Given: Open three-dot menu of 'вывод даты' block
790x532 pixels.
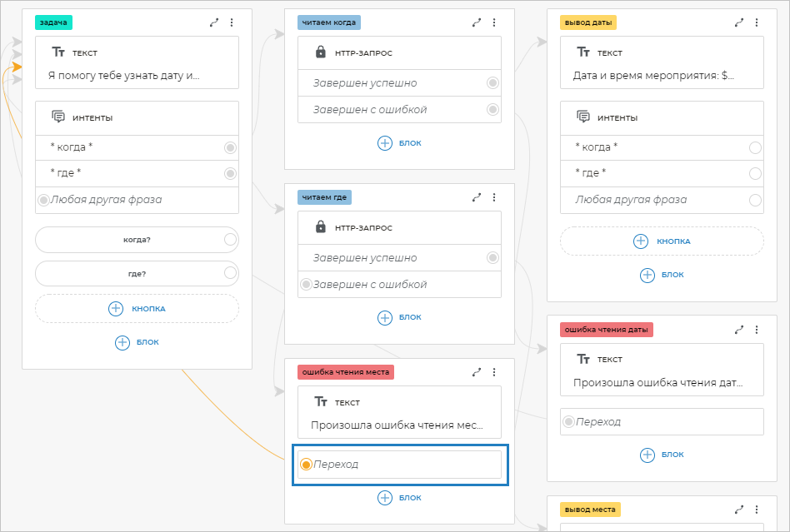Looking at the screenshot, I should (x=757, y=22).
